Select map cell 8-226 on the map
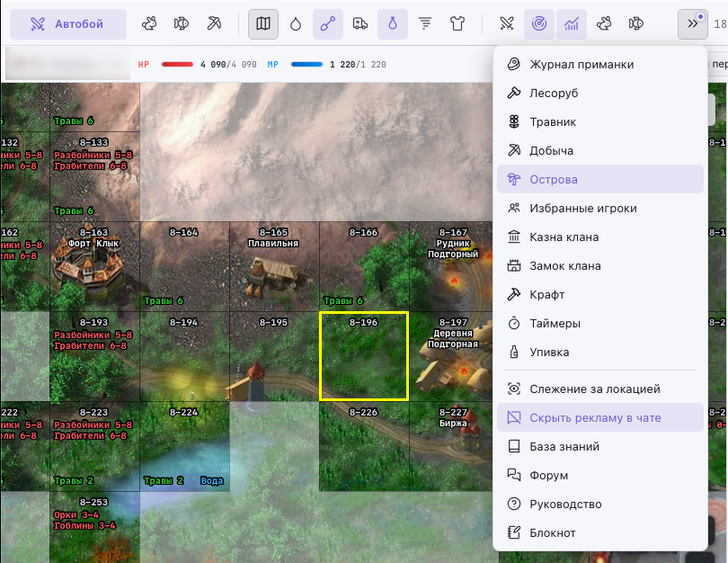 pos(365,446)
